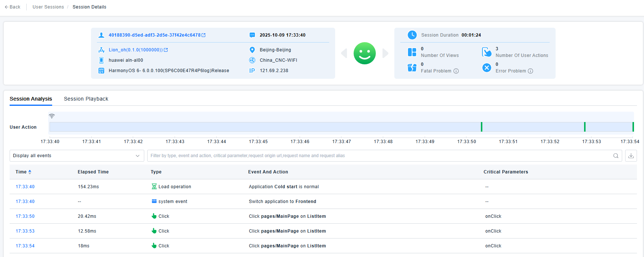Open external link icon beside session ID
This screenshot has width=644, height=257.
click(x=203, y=35)
